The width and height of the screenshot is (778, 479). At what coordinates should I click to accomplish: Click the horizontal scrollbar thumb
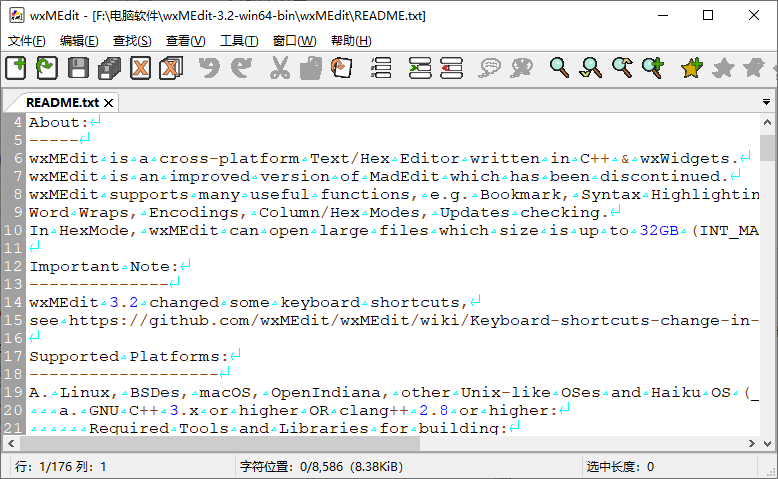[219, 443]
